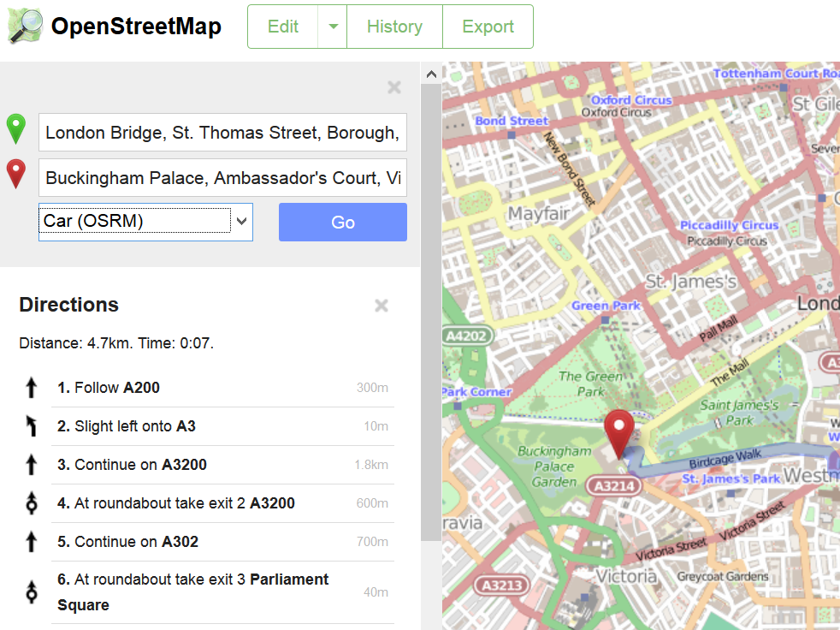Click the St. James's area label
The width and height of the screenshot is (840, 630).
(690, 282)
